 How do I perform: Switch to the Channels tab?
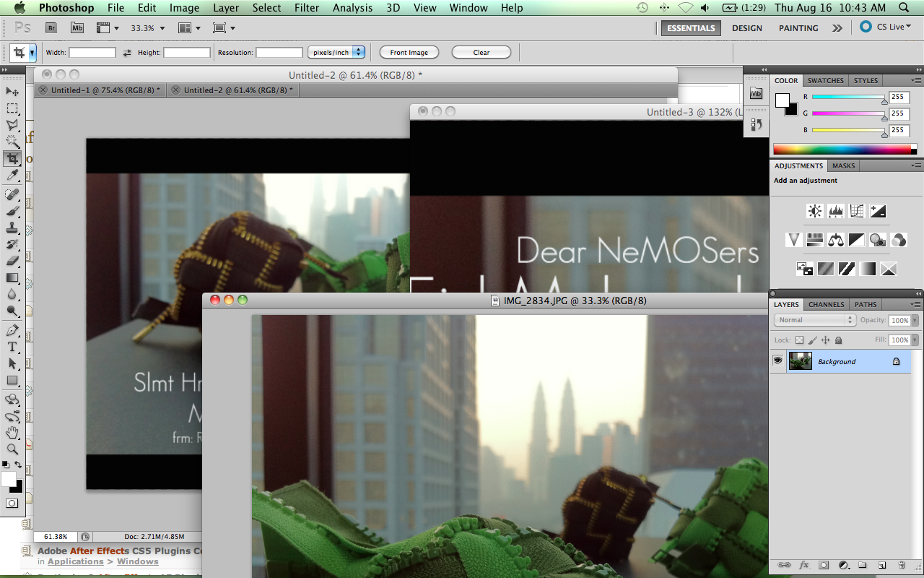tap(825, 304)
